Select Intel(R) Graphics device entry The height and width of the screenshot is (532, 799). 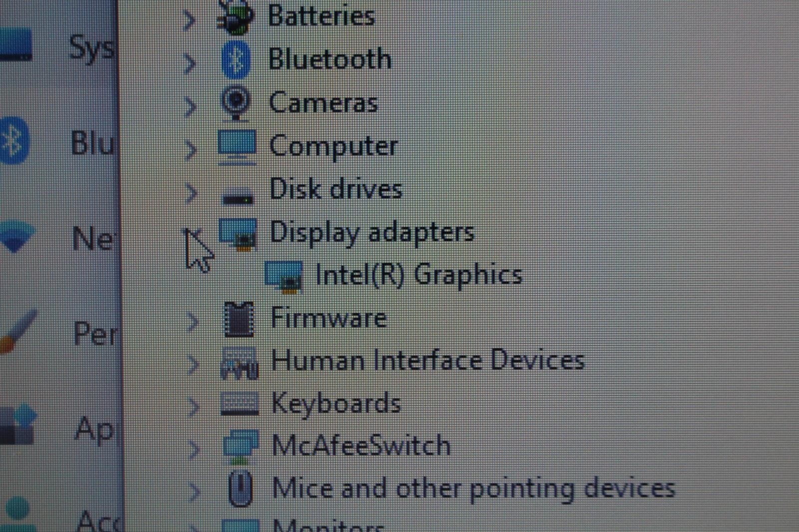[418, 275]
